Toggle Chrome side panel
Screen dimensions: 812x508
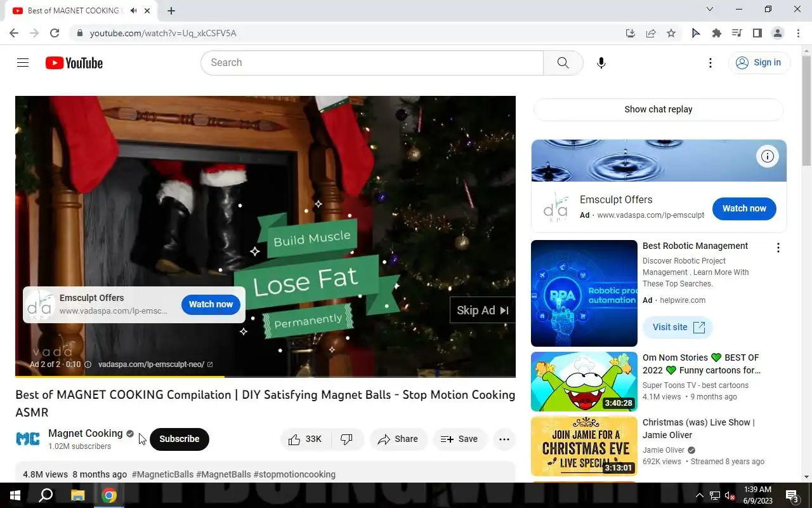757,33
